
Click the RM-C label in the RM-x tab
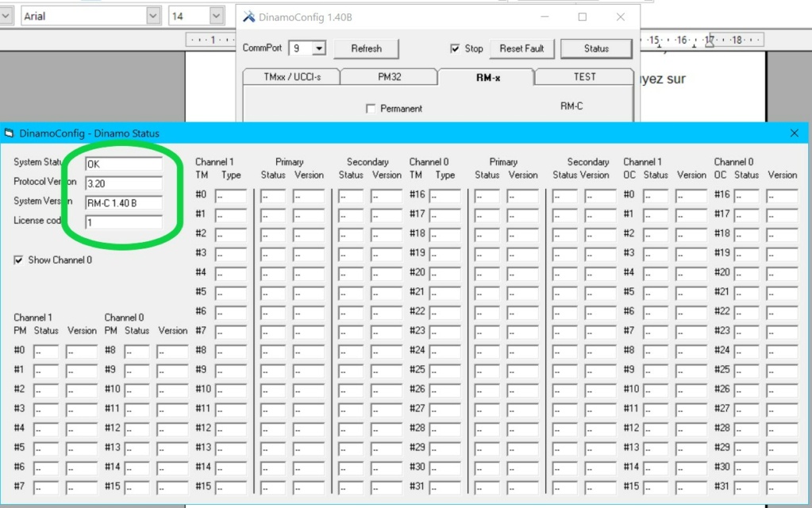pyautogui.click(x=571, y=106)
